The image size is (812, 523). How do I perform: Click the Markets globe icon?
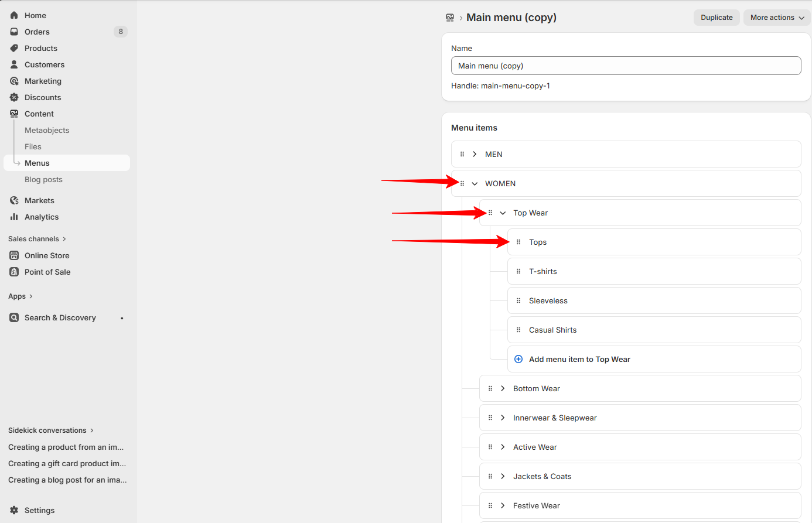pyautogui.click(x=14, y=200)
